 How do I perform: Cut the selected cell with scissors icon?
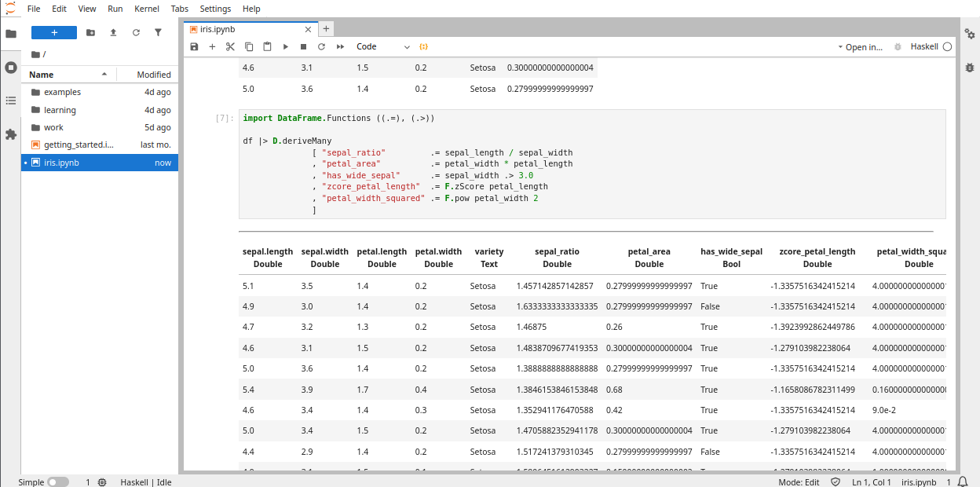230,47
